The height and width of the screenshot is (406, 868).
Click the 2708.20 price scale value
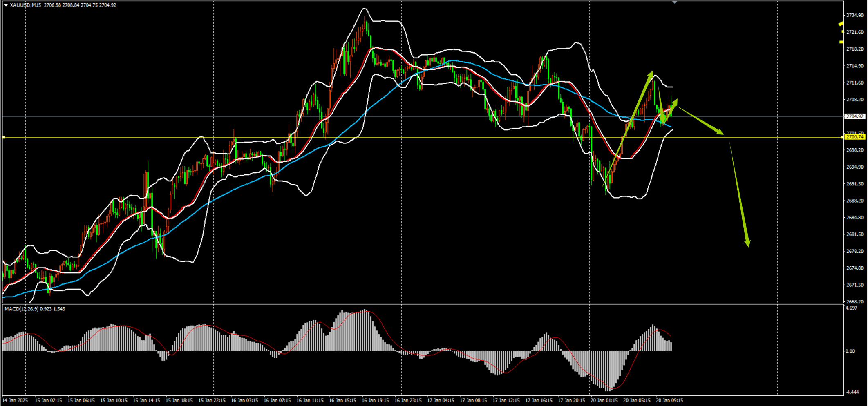tap(855, 99)
